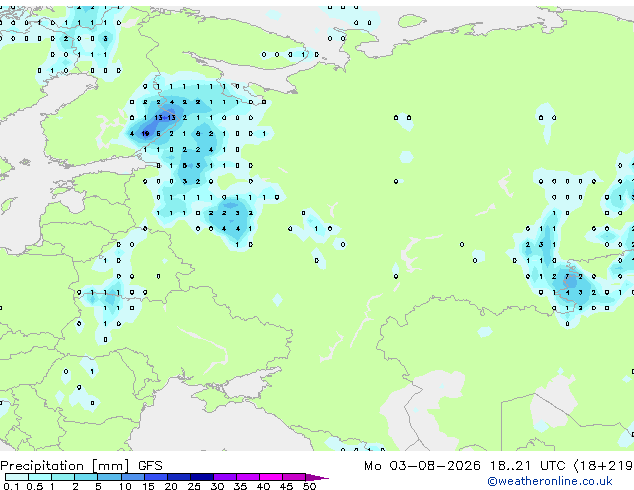The height and width of the screenshot is (490, 634).
Task: Click the legend scale label "30"
Action: [217, 486]
